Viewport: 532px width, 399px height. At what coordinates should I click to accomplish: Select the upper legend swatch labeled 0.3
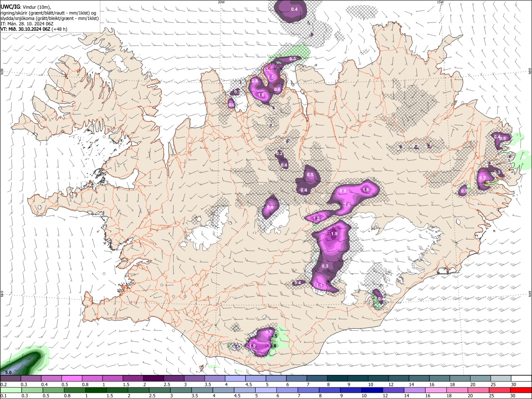point(31,379)
